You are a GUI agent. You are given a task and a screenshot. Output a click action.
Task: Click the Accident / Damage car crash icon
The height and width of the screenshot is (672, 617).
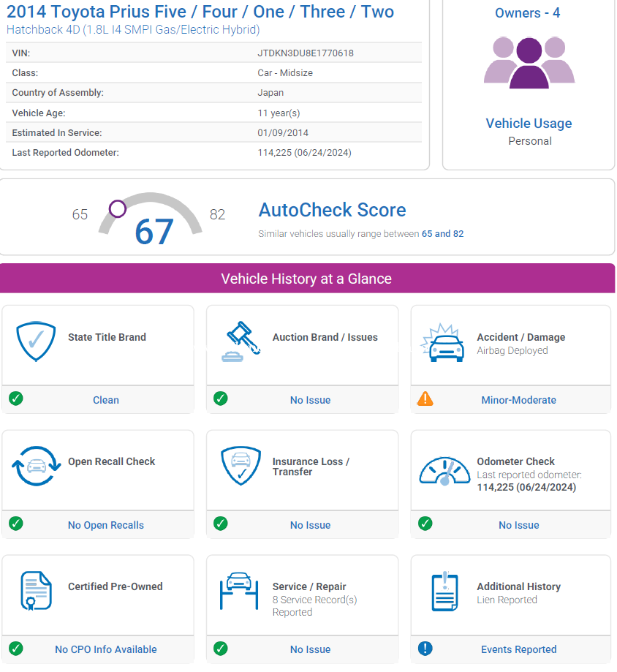tap(442, 343)
